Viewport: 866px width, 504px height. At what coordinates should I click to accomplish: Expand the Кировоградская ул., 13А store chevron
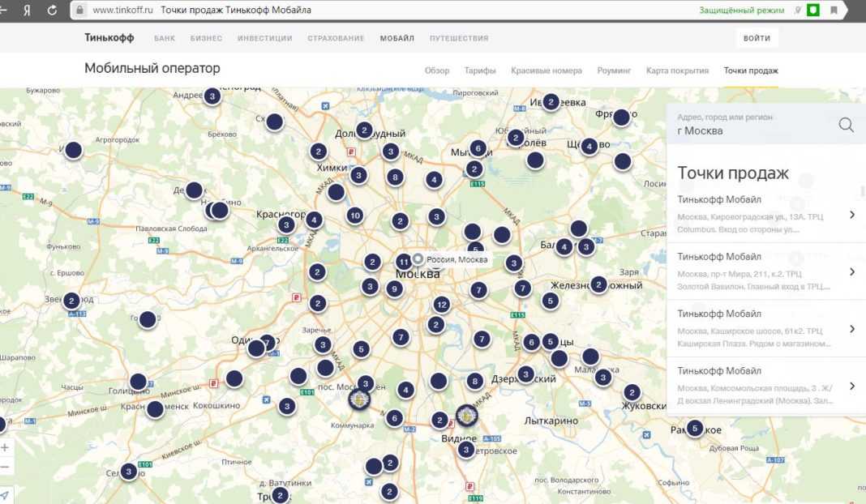tap(852, 215)
